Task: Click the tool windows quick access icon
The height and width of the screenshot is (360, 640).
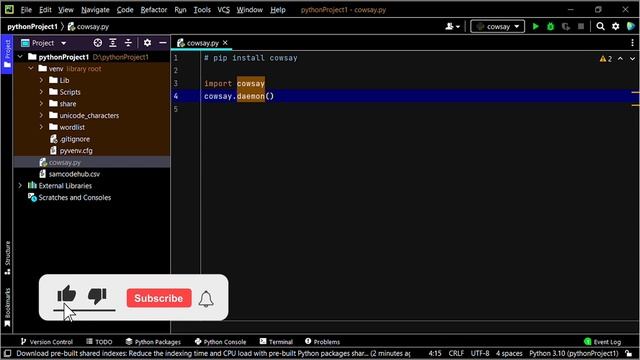Action: [x=7, y=353]
